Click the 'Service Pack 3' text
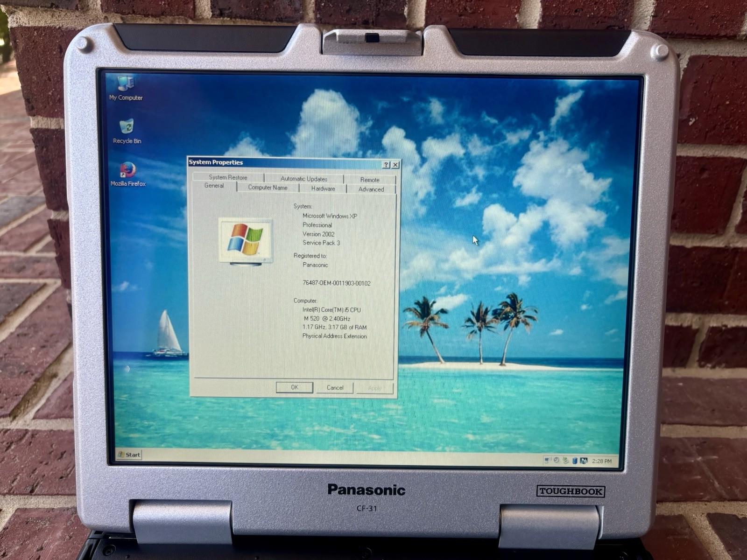This screenshot has height=560, width=747. pos(321,243)
